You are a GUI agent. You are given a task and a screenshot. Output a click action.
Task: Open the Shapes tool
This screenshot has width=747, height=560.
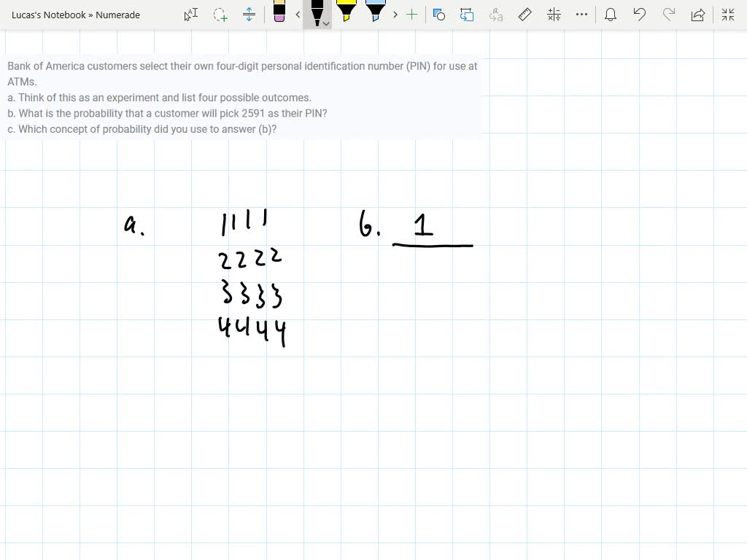(439, 15)
